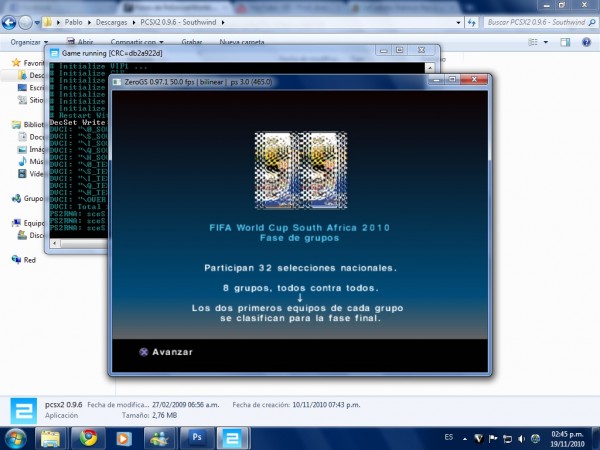Viewport: 600px width, 450px height.
Task: Click the ZeroGS window title bar text
Action: [x=198, y=82]
